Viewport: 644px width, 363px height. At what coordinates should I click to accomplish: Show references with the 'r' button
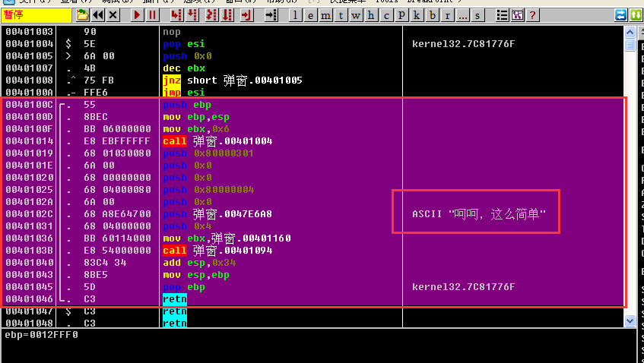click(447, 15)
